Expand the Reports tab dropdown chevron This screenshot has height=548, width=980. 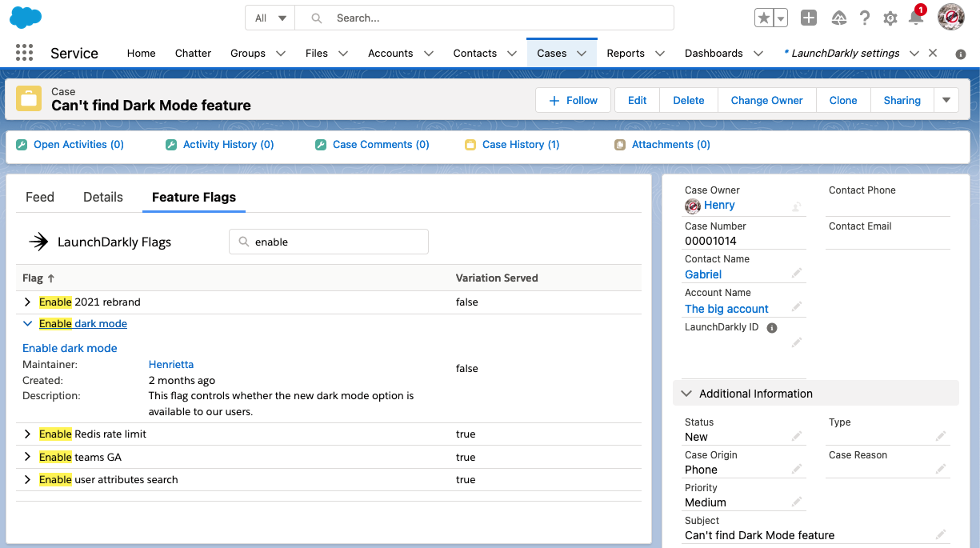pyautogui.click(x=660, y=54)
